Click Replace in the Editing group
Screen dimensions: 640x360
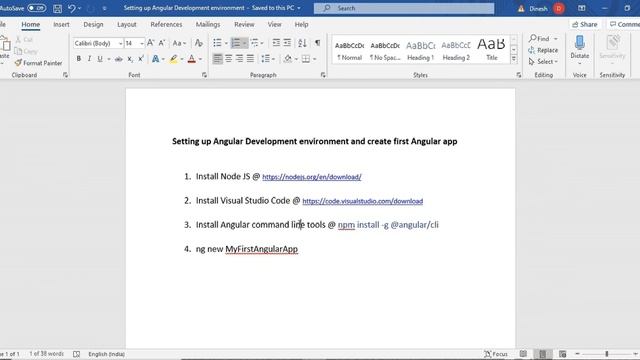point(543,50)
